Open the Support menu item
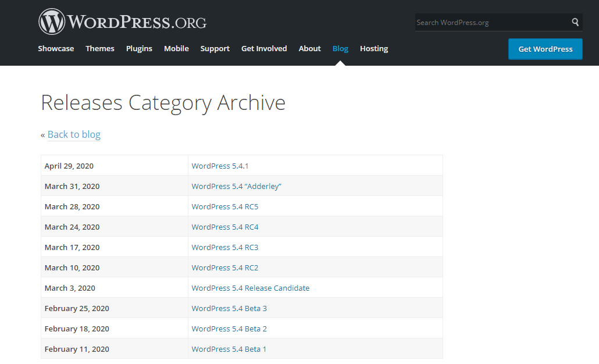The image size is (599, 364). pyautogui.click(x=215, y=48)
